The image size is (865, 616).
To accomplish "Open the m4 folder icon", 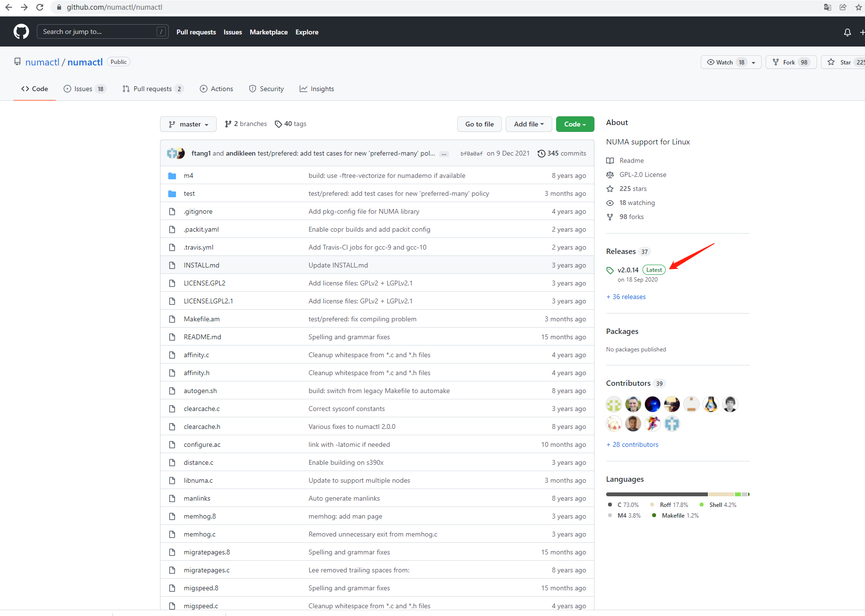I will click(172, 175).
